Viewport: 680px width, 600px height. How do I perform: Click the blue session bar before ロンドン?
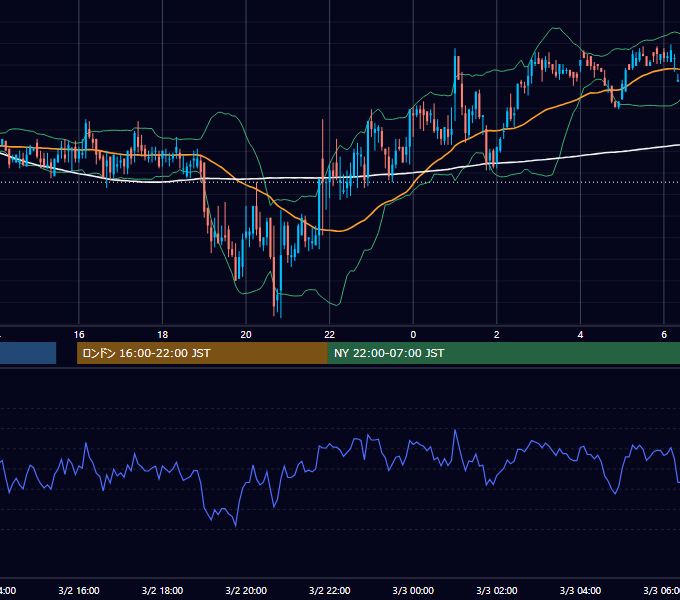28,353
